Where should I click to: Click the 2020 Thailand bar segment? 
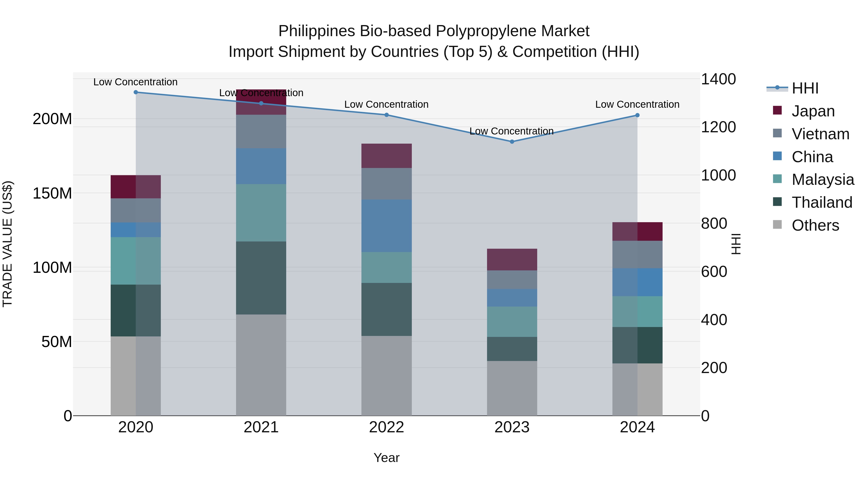click(136, 311)
